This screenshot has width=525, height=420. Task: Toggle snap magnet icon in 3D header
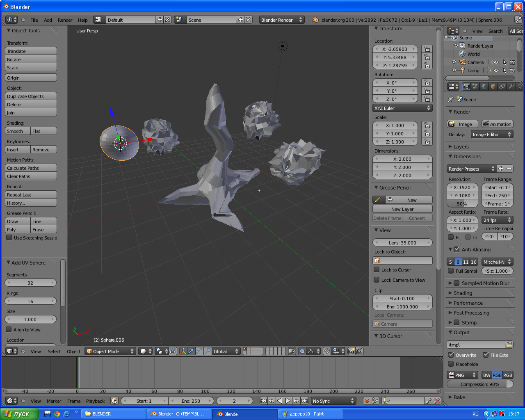[327, 351]
